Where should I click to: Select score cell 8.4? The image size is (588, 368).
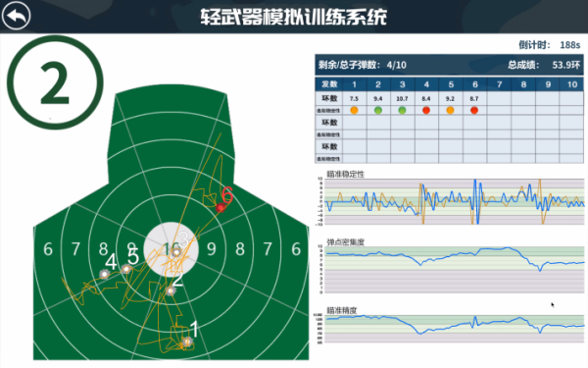[x=426, y=99]
